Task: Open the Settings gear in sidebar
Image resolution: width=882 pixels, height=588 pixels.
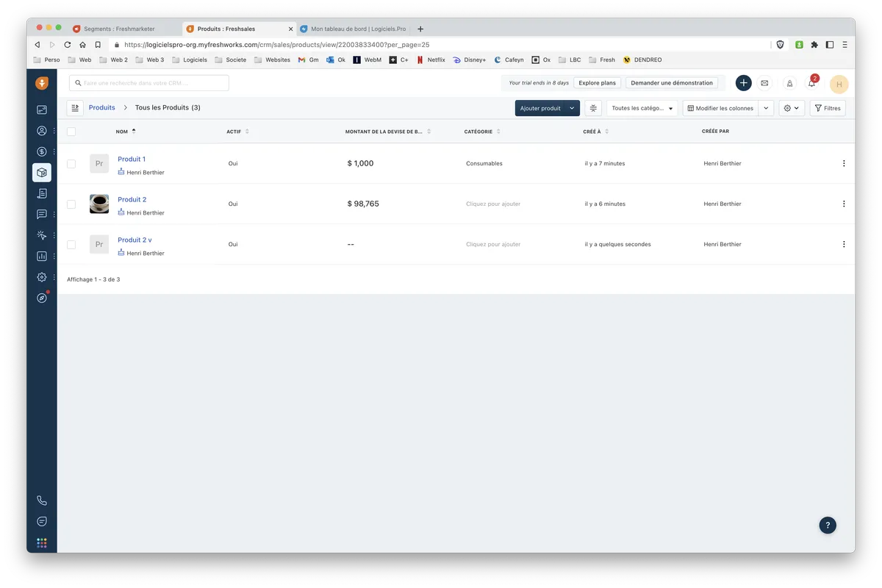Action: (x=42, y=277)
